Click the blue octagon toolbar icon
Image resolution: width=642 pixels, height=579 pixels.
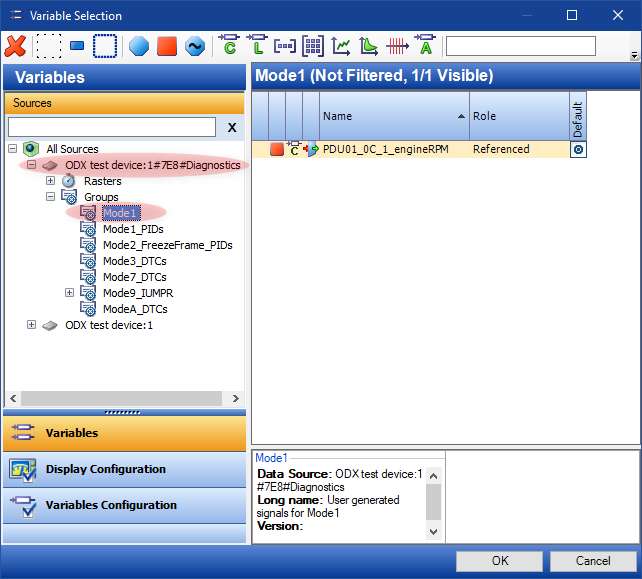(138, 46)
